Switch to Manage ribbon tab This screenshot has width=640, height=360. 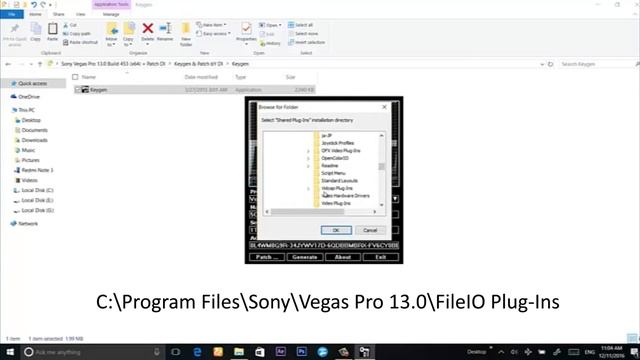click(111, 14)
